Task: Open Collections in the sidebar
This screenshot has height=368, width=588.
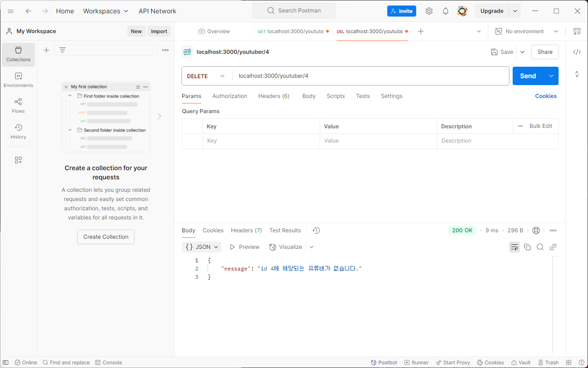Action: [x=18, y=54]
